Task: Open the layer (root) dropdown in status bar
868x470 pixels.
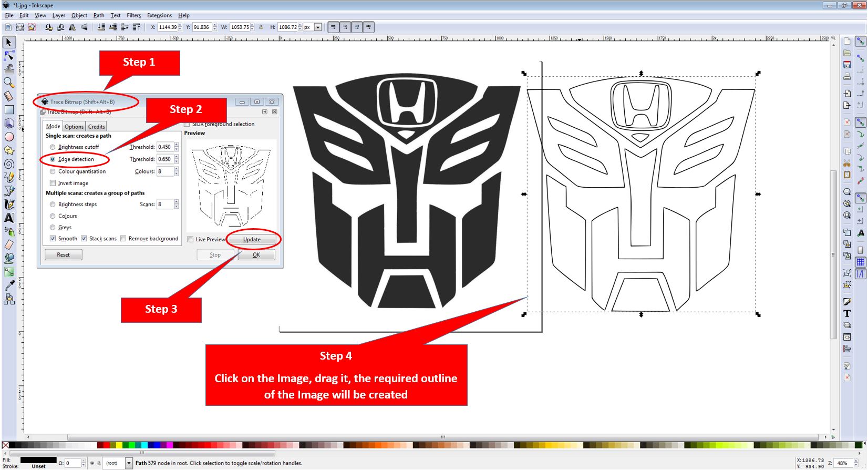Action: (x=129, y=463)
